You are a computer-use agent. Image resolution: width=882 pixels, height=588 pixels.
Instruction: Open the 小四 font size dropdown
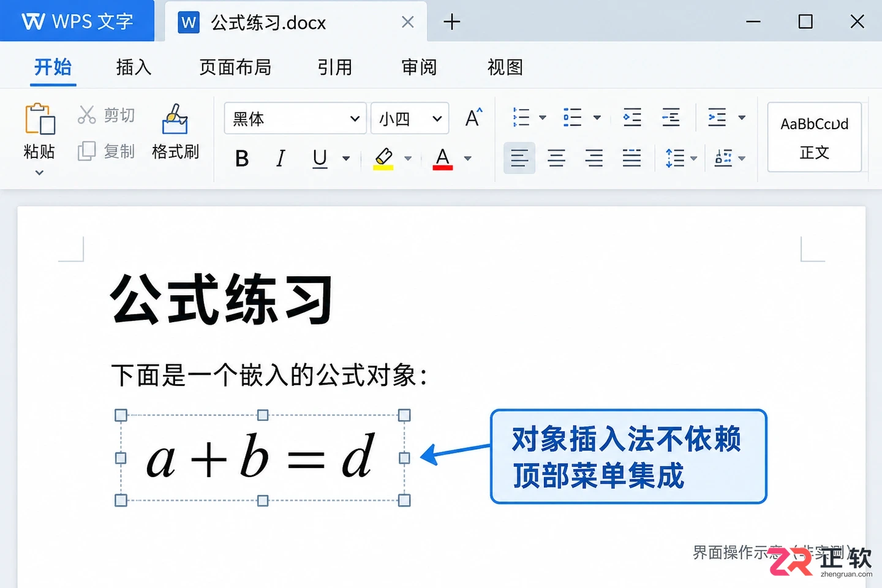pos(410,118)
